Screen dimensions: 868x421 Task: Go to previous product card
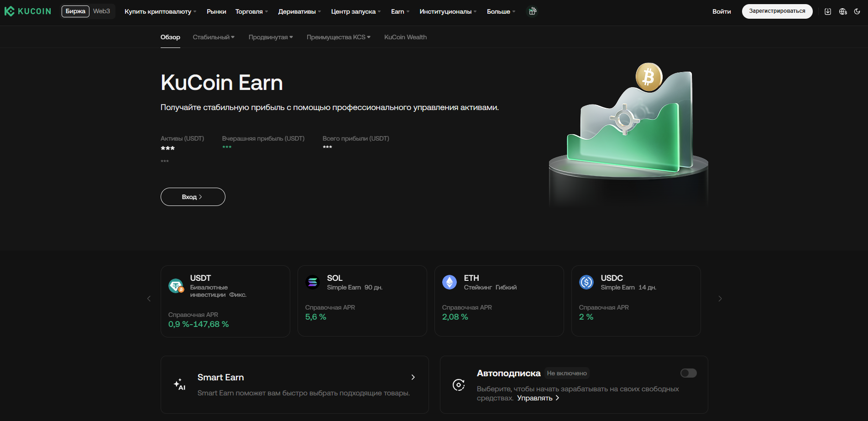(x=149, y=299)
